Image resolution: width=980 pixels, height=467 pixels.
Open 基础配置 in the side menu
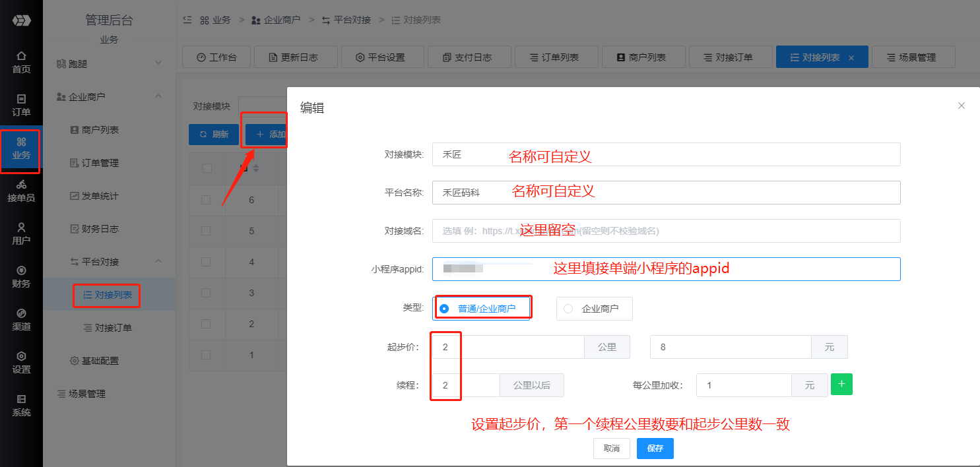click(109, 361)
